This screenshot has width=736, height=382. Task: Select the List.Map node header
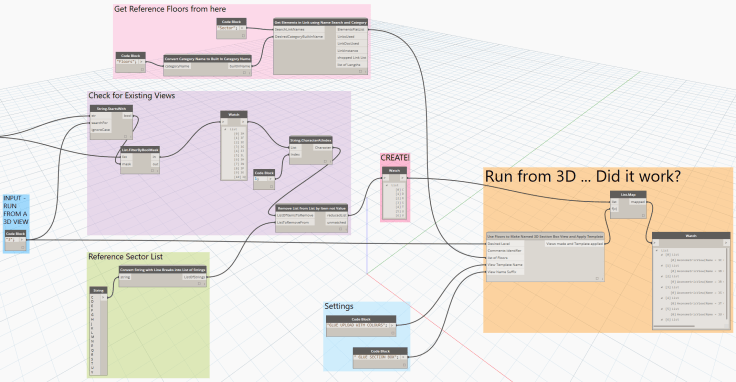[x=628, y=194]
